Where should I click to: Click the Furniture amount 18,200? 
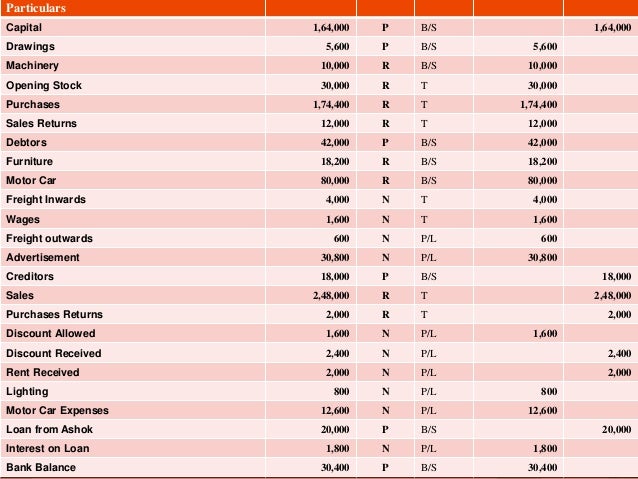click(x=335, y=162)
